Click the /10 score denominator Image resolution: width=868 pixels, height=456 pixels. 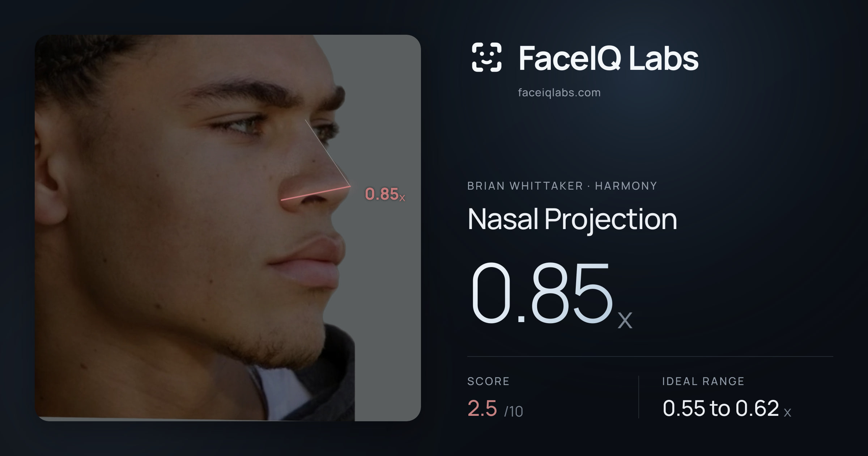pos(514,411)
